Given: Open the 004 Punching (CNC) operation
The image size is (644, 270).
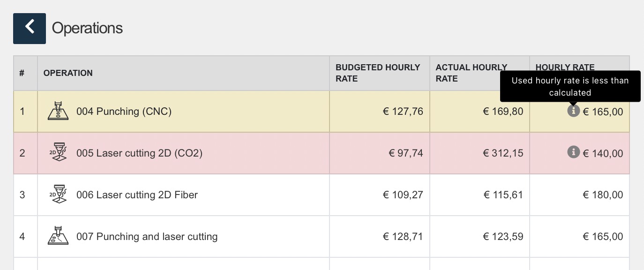Looking at the screenshot, I should 124,112.
